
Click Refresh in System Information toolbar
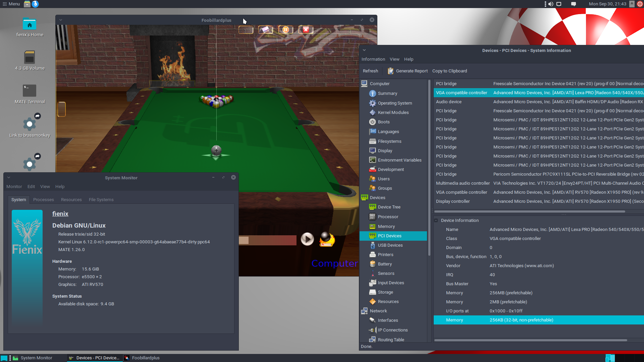pyautogui.click(x=370, y=71)
